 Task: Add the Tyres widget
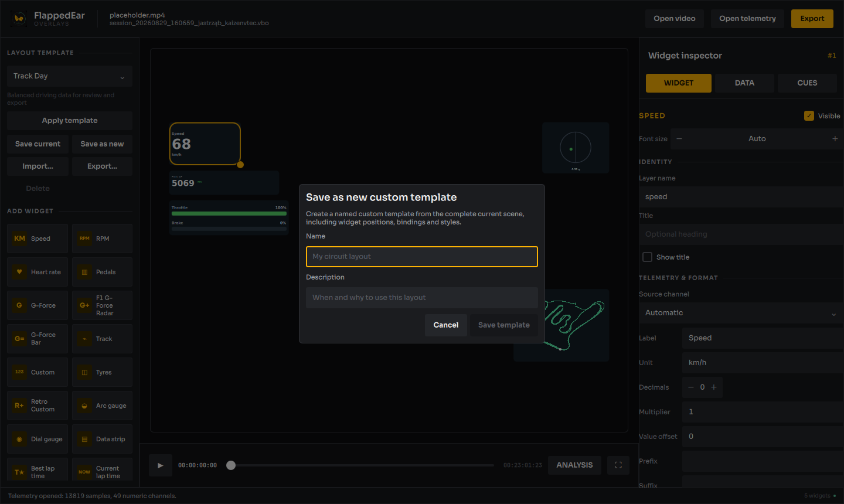(102, 372)
